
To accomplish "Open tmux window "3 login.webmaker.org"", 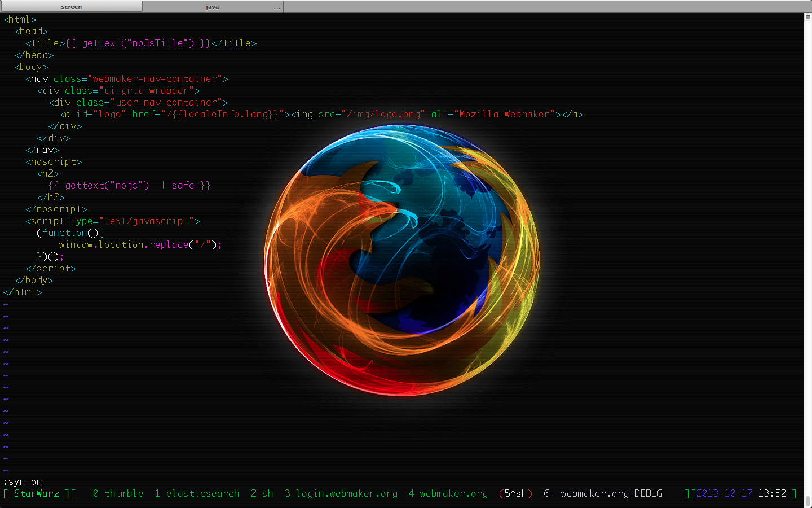I will (341, 493).
